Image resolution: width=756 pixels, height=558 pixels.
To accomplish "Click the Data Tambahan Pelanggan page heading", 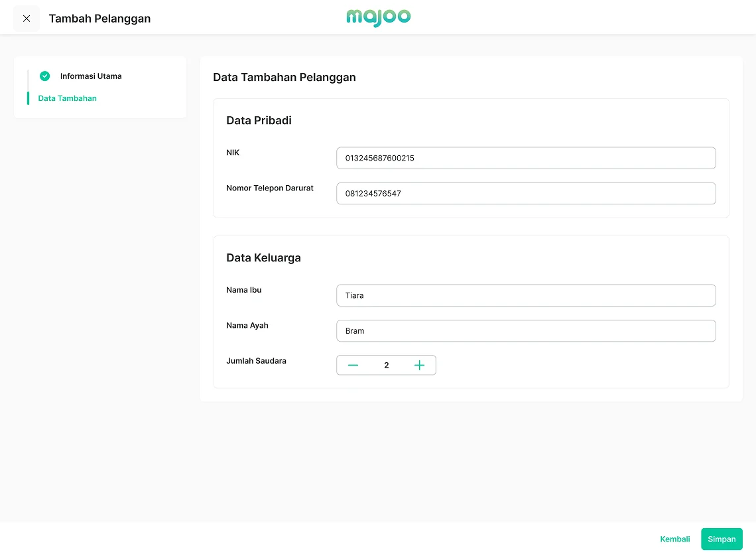I will tap(284, 78).
